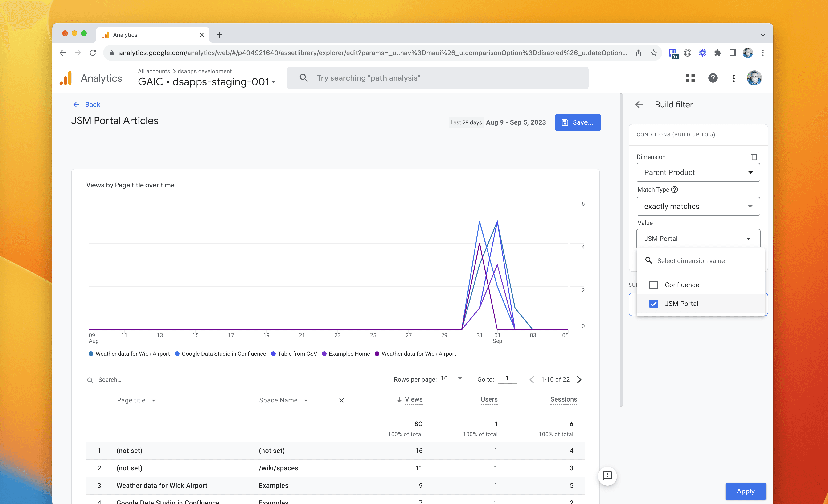Viewport: 828px width, 504px height.
Task: Click Google Data Studio in Confluence legend
Action: [221, 354]
